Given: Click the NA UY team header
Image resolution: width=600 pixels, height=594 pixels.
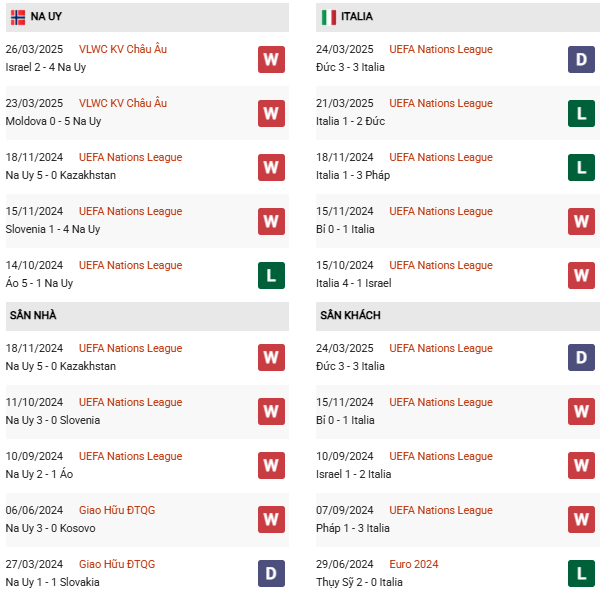Looking at the screenshot, I should (x=46, y=17).
